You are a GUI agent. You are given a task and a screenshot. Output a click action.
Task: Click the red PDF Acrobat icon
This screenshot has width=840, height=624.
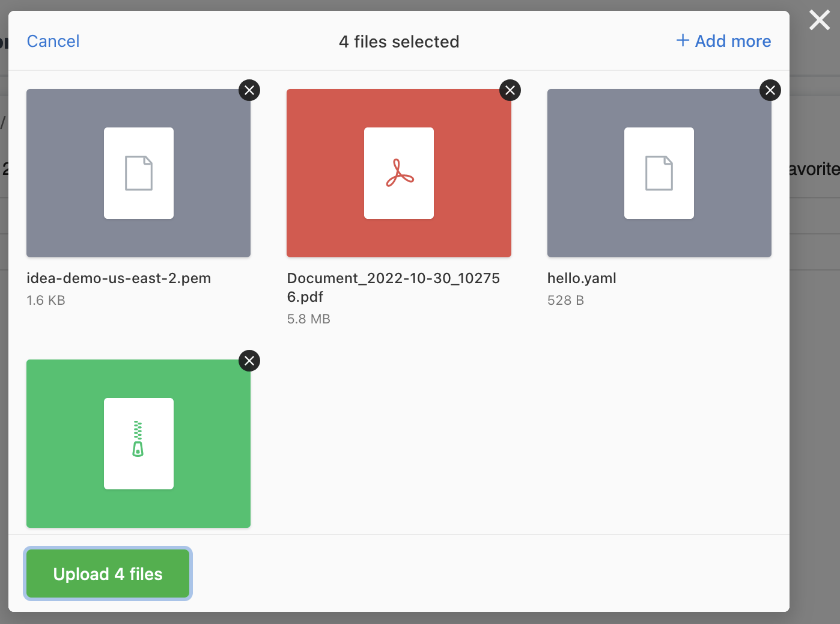(400, 173)
